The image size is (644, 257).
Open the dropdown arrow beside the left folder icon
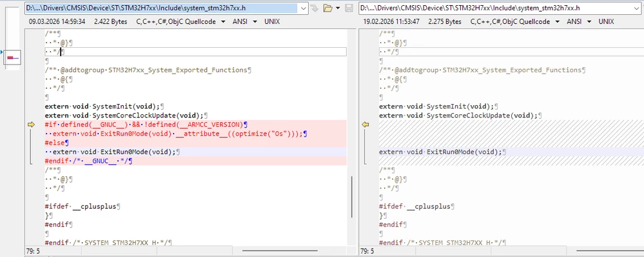(x=338, y=8)
